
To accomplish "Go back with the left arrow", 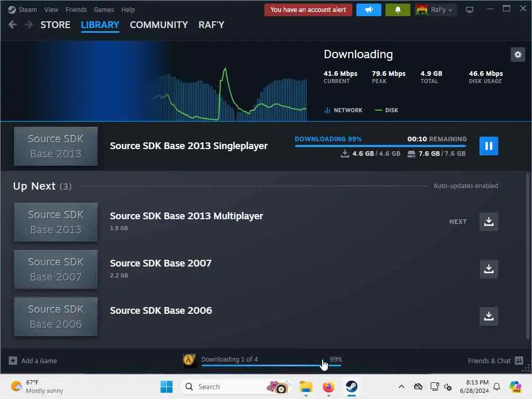I will pyautogui.click(x=12, y=25).
